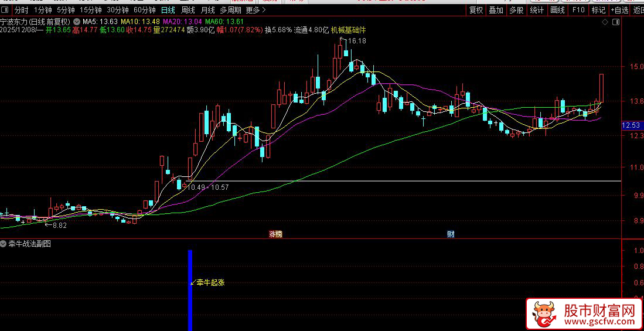
Task: Click the 额3.90亿 amount value
Action: click(x=201, y=29)
